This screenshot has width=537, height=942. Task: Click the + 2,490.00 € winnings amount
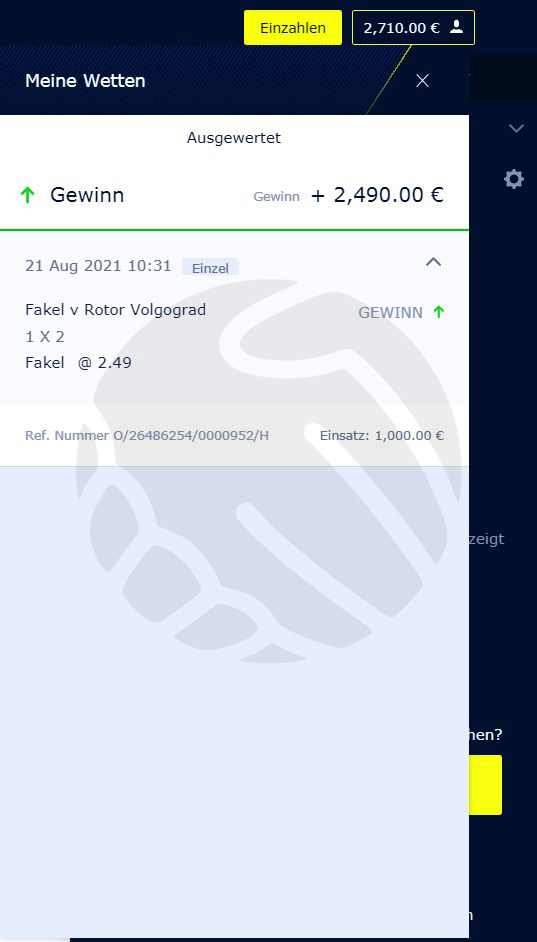pyautogui.click(x=377, y=195)
